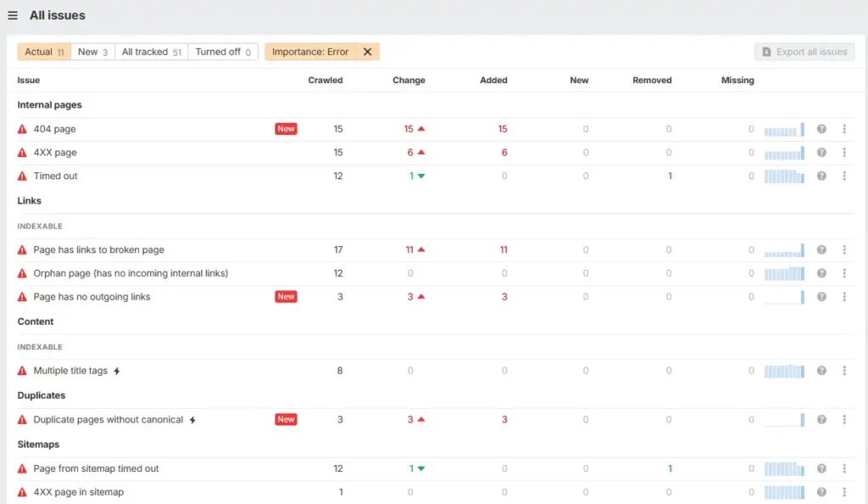Open more options for Duplicate pages without canonical
The image size is (868, 504).
pos(844,420)
